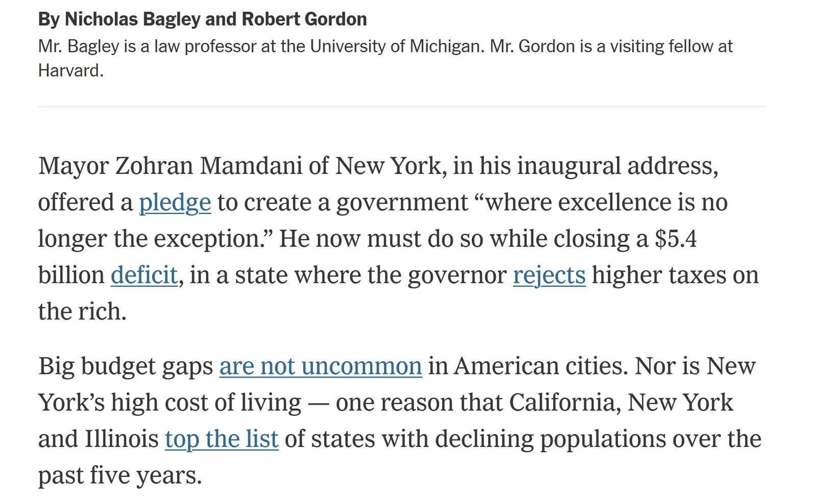Click the words "past five years"
817x504 pixels.
point(119,476)
